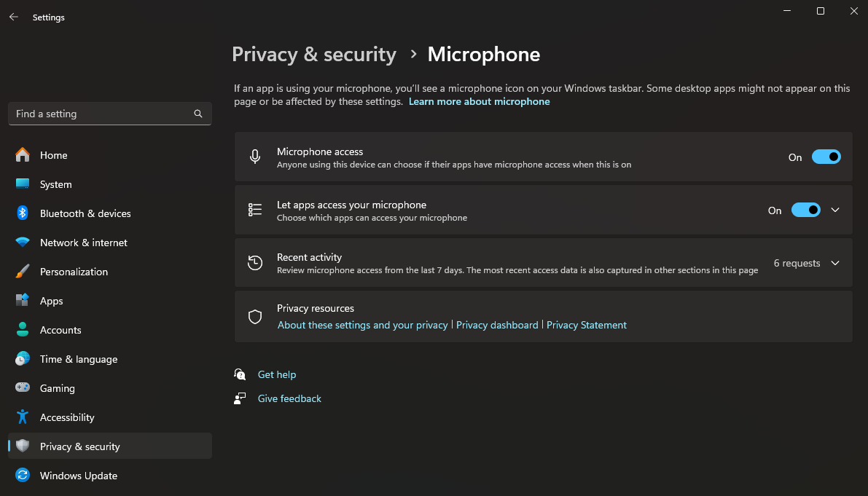Click the Accessibility figure icon
Screen dimensions: 868x496
click(x=23, y=417)
